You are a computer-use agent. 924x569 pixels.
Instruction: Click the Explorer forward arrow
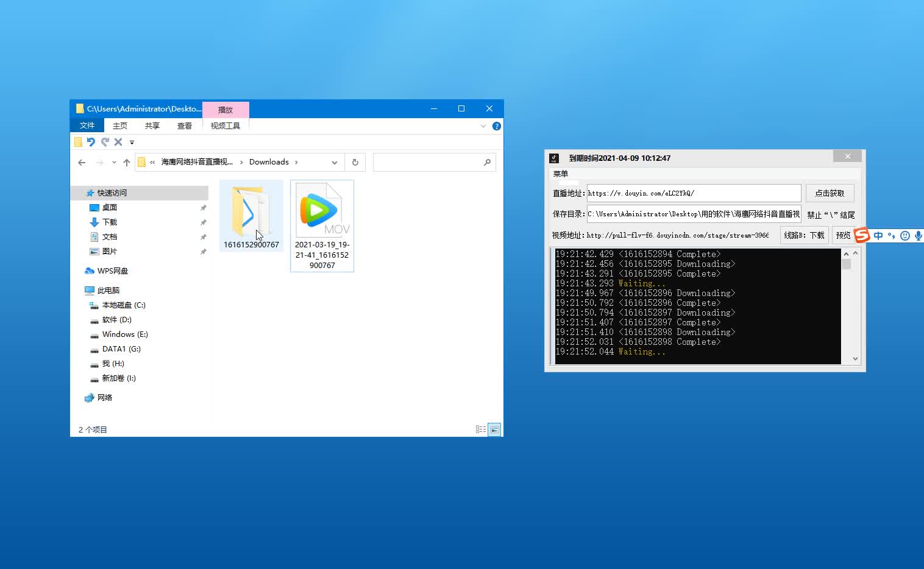(x=99, y=162)
